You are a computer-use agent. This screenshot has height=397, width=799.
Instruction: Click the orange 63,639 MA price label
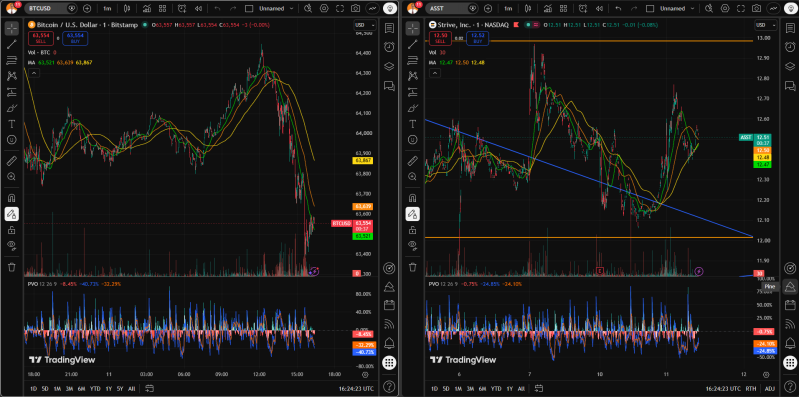tap(363, 206)
